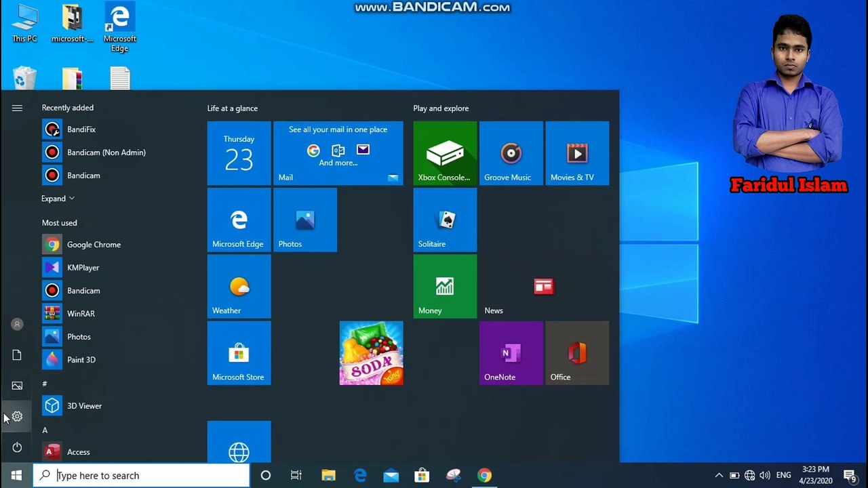Click the Mail live tile
The height and width of the screenshot is (488, 868).
[x=338, y=153]
